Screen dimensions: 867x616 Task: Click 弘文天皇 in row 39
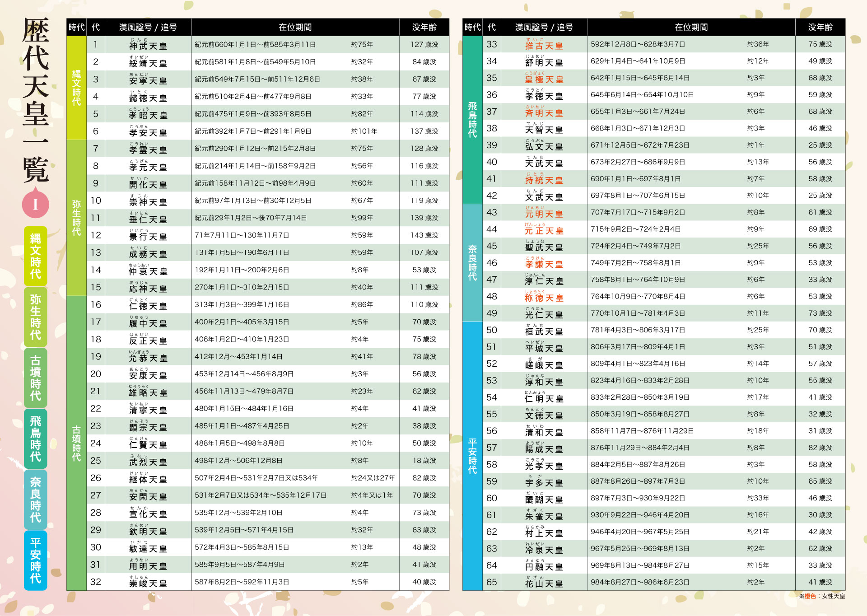(544, 147)
